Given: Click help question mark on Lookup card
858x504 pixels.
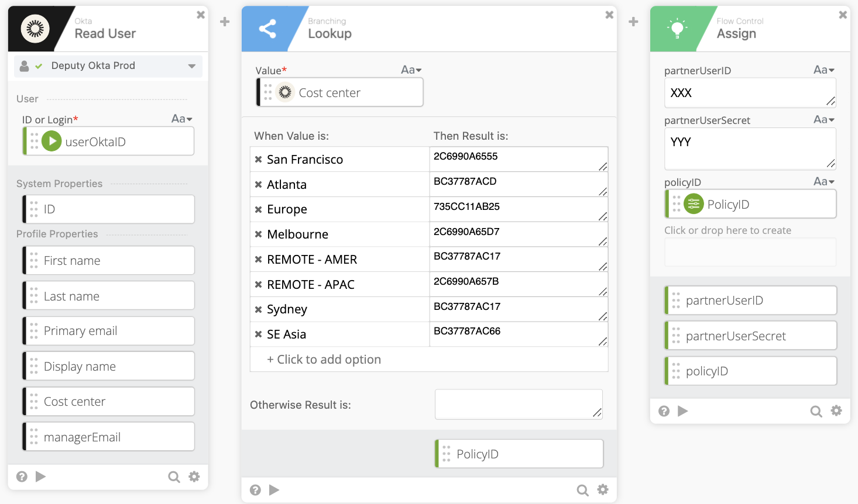Looking at the screenshot, I should click(x=255, y=490).
